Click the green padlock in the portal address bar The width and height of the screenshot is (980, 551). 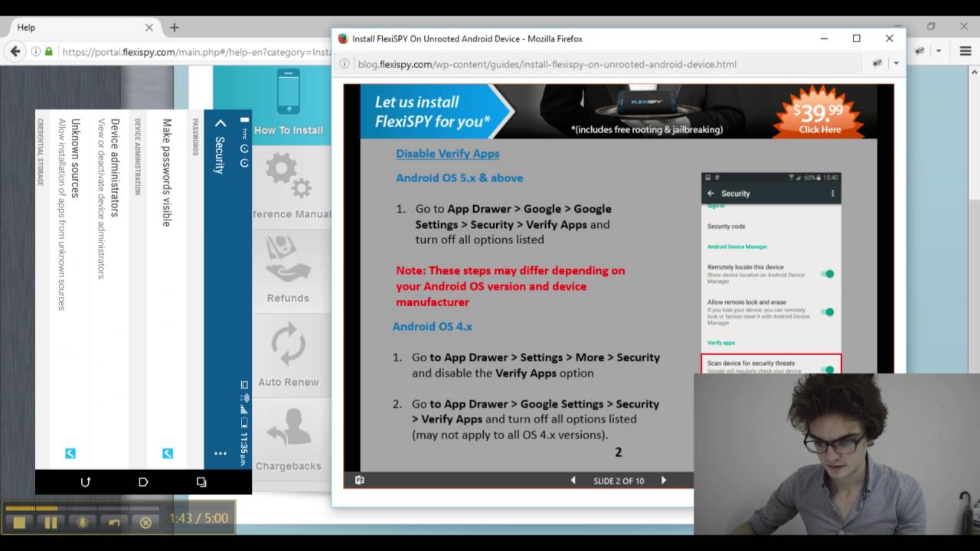48,51
